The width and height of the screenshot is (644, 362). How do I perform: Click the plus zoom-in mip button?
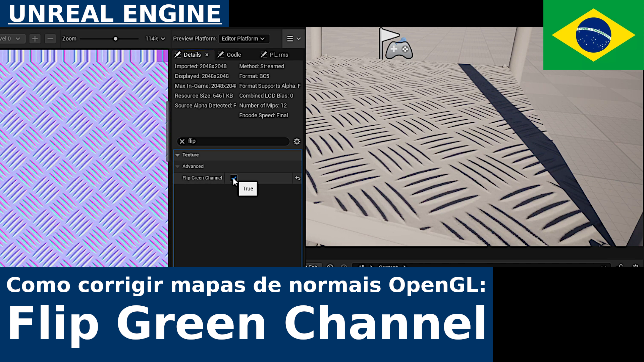tap(35, 39)
